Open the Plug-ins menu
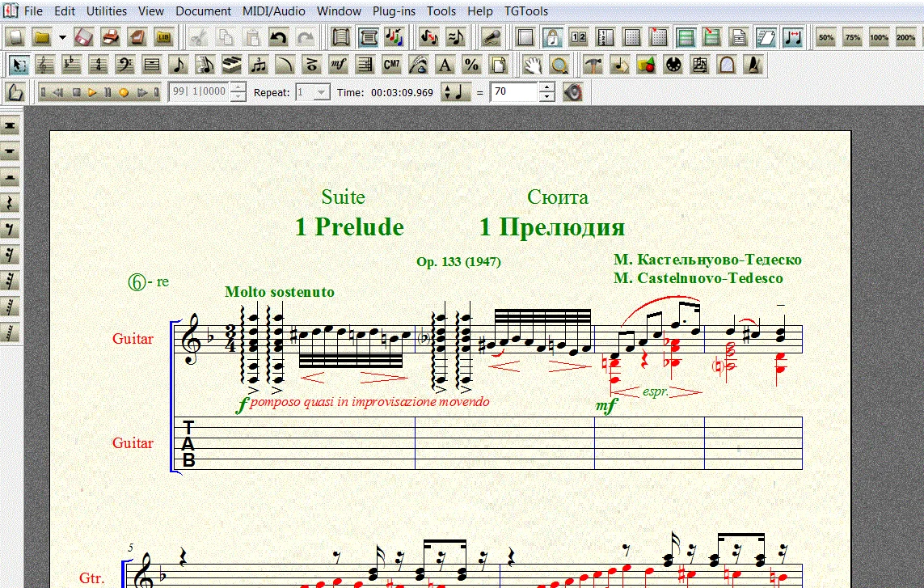Screen dimensions: 924x588 click(394, 11)
